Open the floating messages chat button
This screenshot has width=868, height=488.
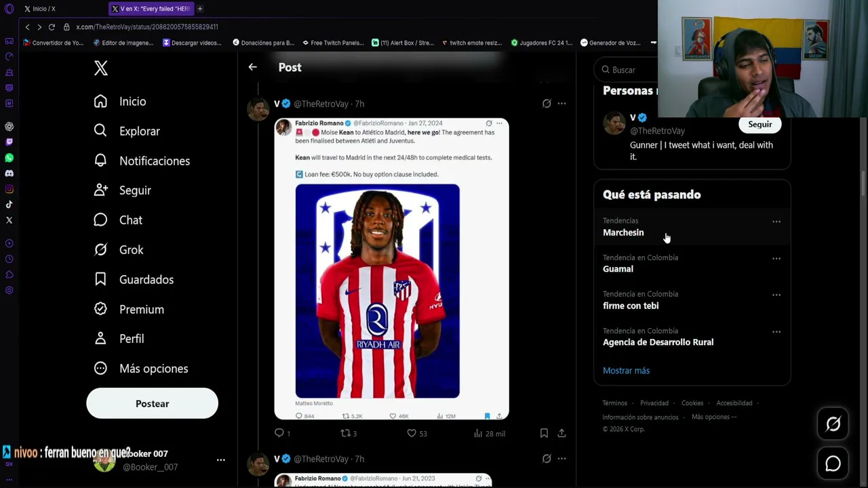pos(833,464)
